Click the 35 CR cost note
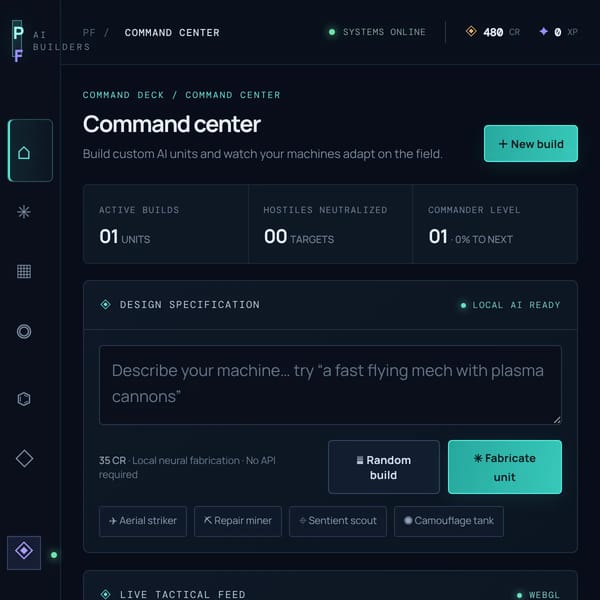 [187, 467]
